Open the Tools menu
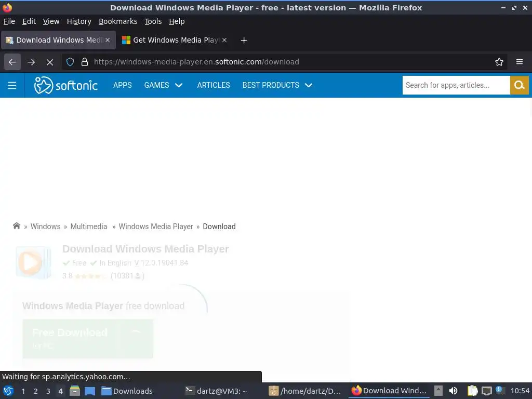Viewport: 532px width, 399px height. tap(153, 21)
